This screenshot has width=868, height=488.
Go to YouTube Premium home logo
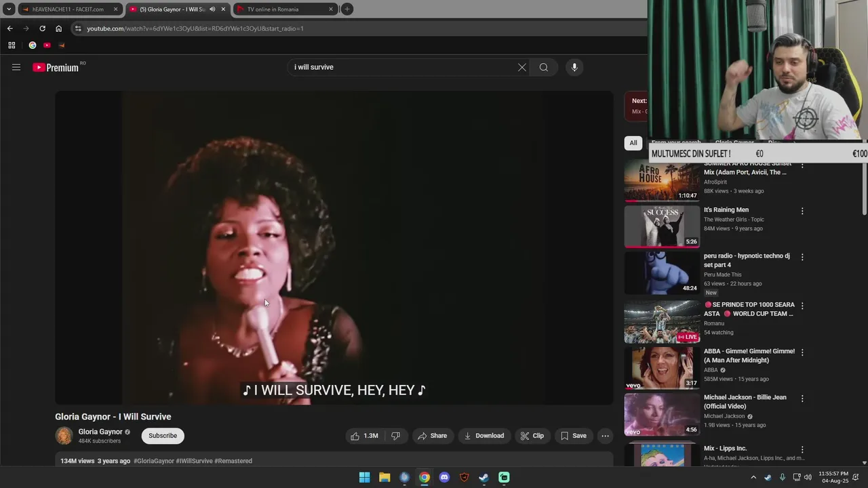click(x=56, y=67)
